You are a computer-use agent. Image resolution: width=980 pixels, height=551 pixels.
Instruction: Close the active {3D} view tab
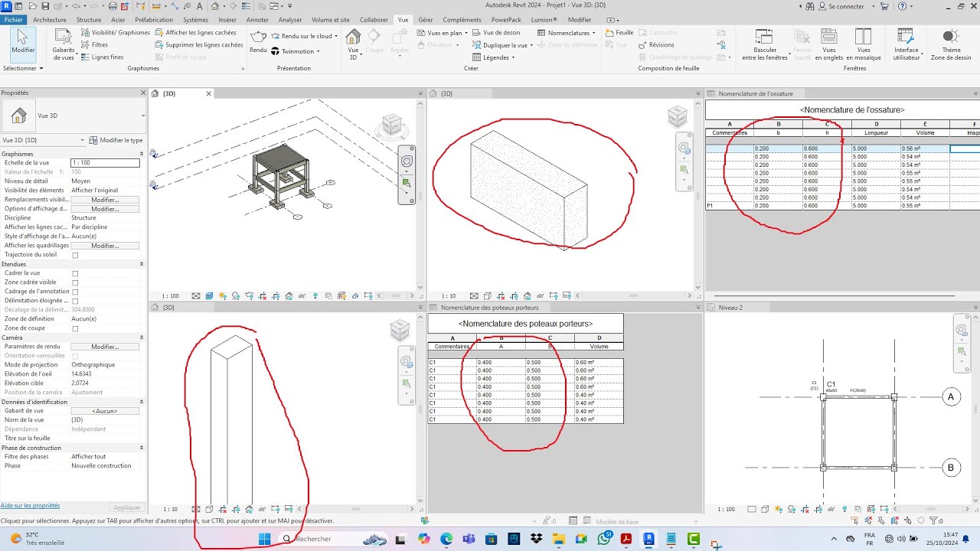208,93
